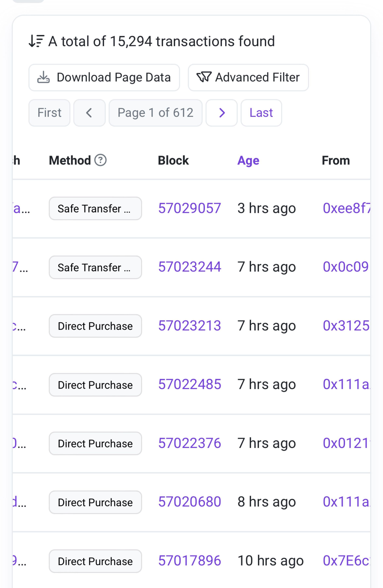Click the download tray icon
This screenshot has height=588, width=383.
(x=43, y=77)
